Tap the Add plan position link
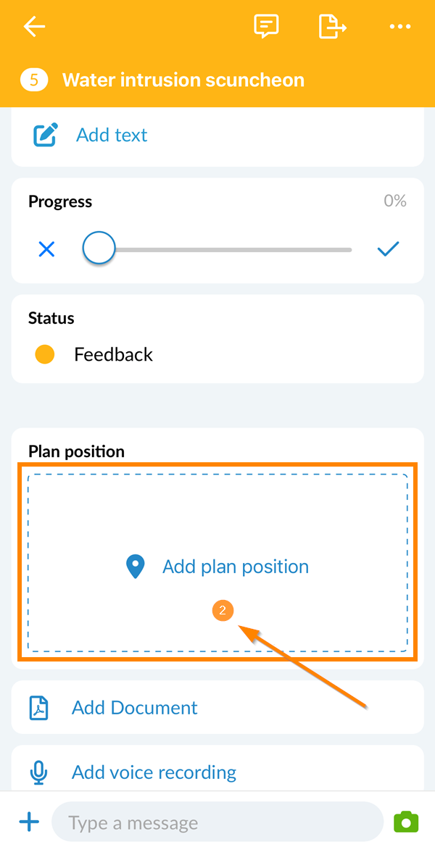The image size is (435, 868). pos(236,567)
